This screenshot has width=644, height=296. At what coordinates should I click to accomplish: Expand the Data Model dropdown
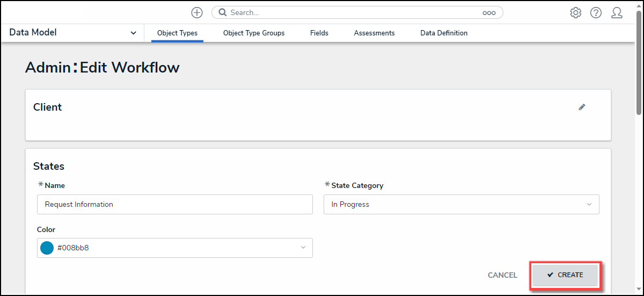[133, 33]
